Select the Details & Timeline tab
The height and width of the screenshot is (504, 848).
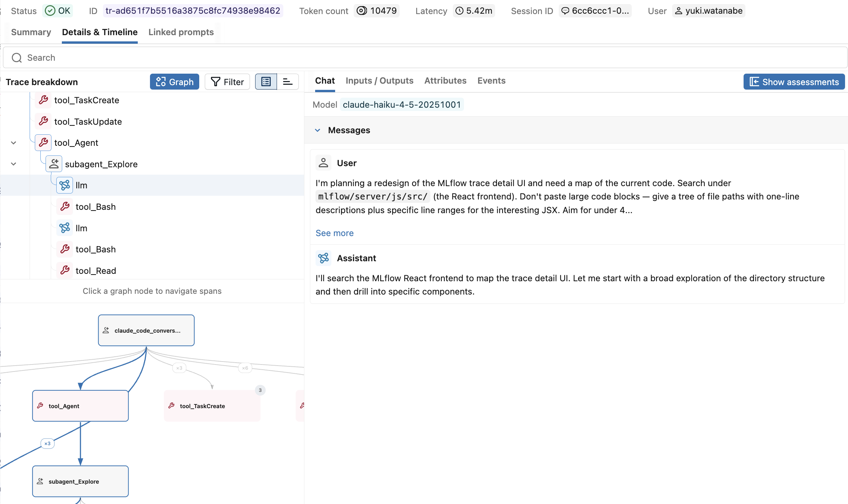pos(100,32)
